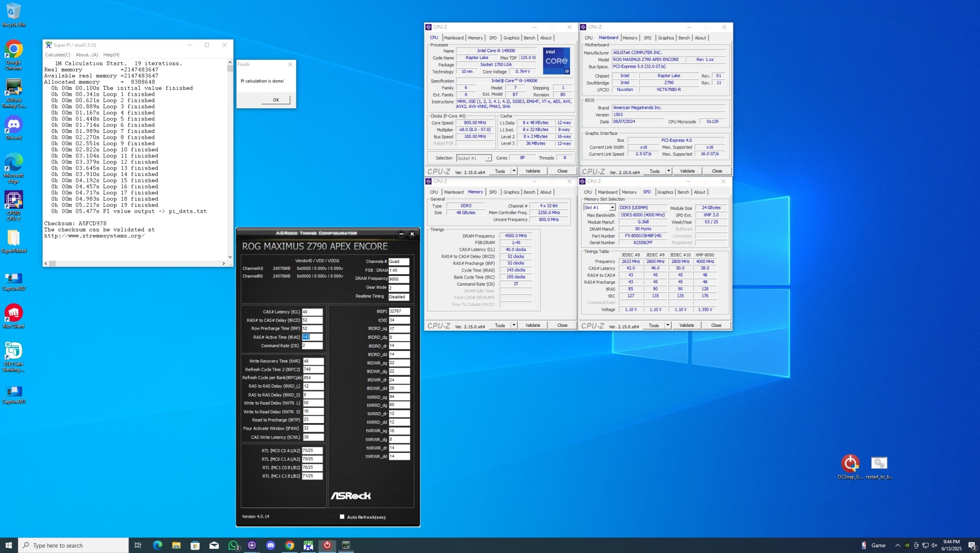Select the Capture001 desktop file

coord(14,394)
